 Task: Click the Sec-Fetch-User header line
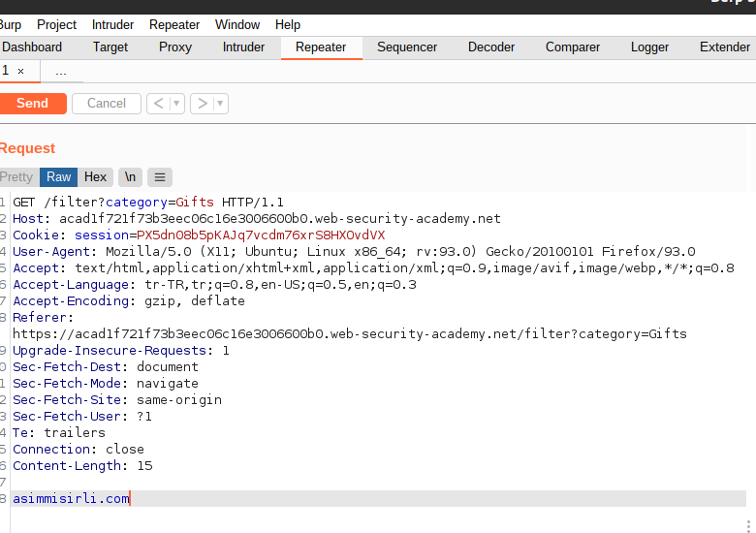[x=82, y=416]
